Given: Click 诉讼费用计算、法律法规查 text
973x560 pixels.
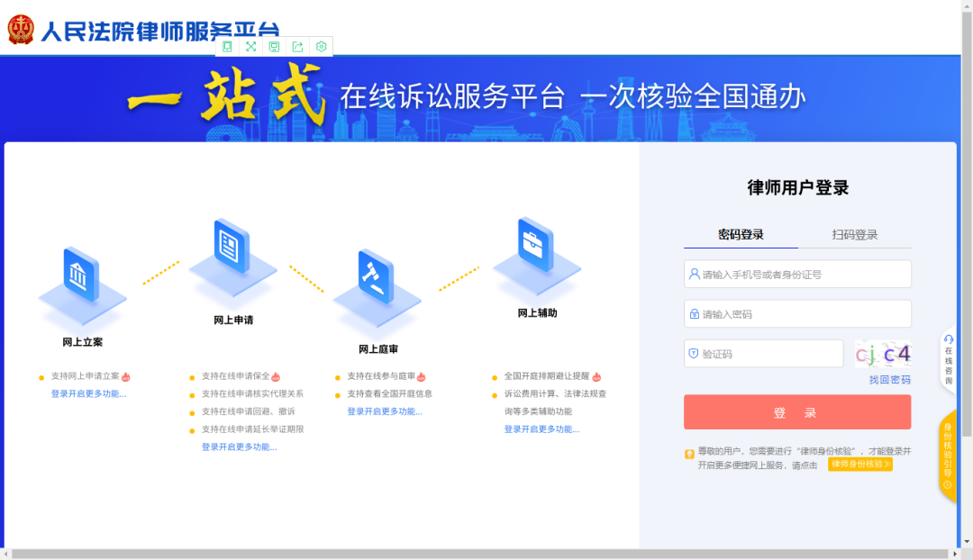Looking at the screenshot, I should (555, 393).
